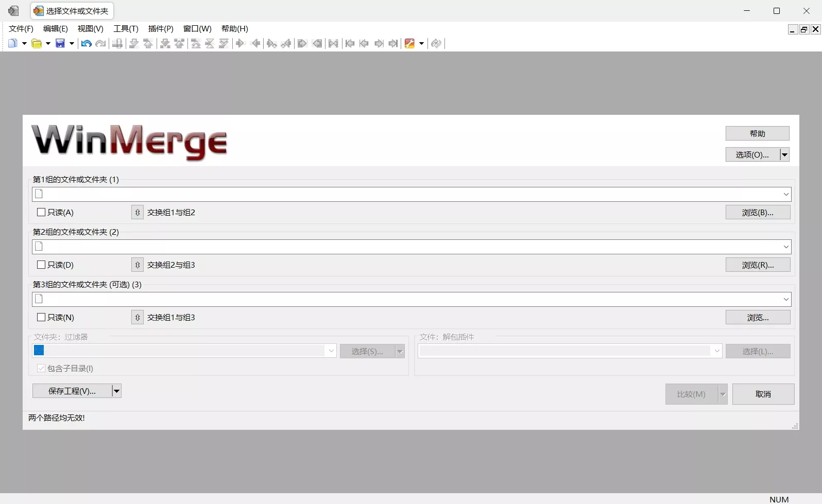Screen dimensions: 822x504
Task: Click the 帮助 button in the dialog
Action: pyautogui.click(x=758, y=133)
